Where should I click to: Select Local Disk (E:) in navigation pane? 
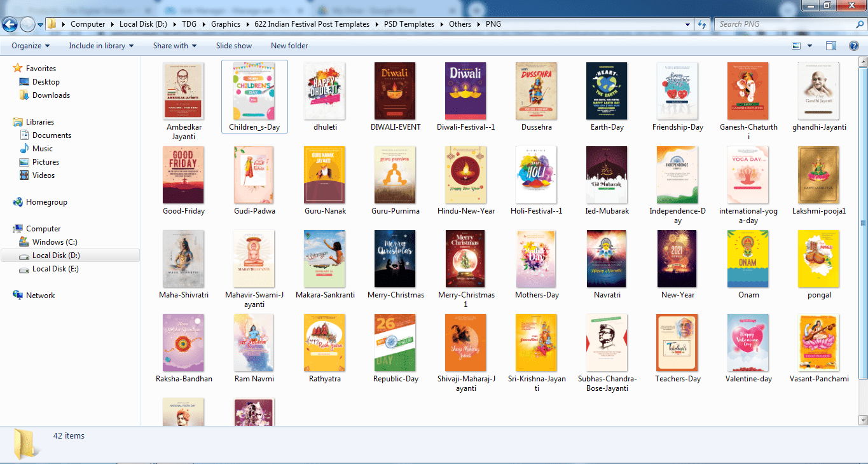click(x=56, y=269)
